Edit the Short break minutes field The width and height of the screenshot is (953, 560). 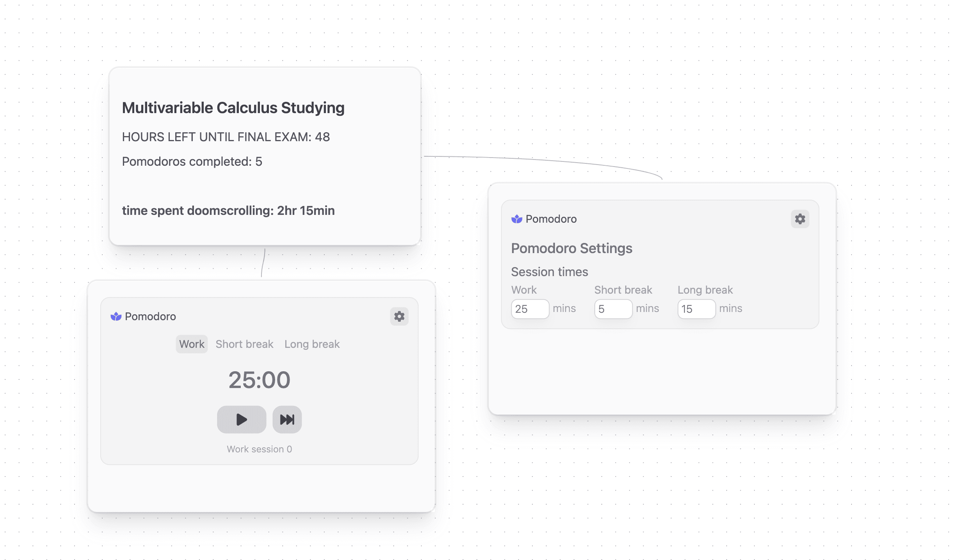tap(613, 309)
